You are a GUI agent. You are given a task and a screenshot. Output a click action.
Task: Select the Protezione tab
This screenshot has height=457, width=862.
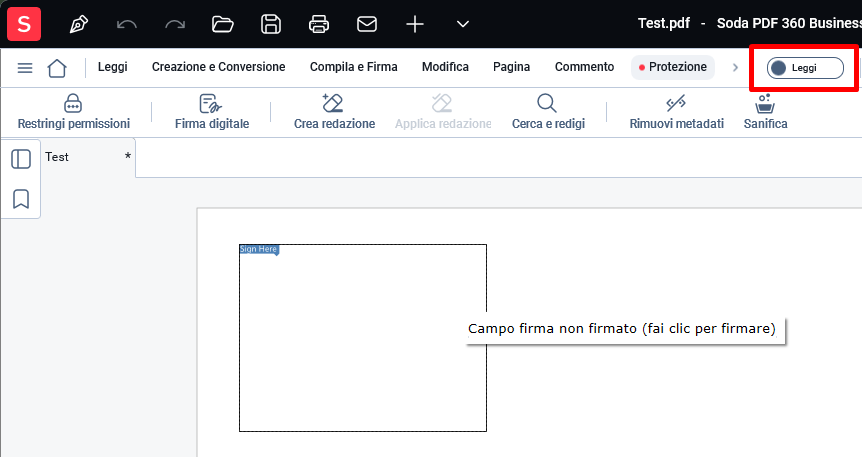(x=673, y=67)
